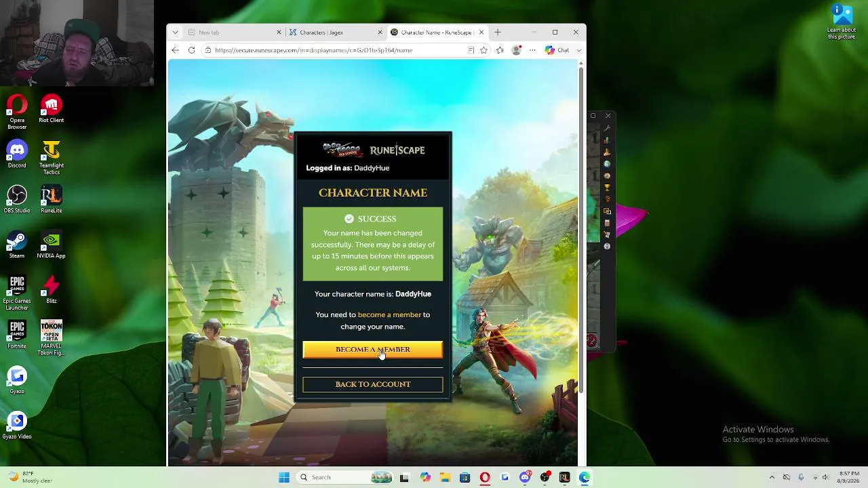The image size is (868, 488).
Task: Open Copilot Chat in Edge toolbar
Action: coord(557,50)
